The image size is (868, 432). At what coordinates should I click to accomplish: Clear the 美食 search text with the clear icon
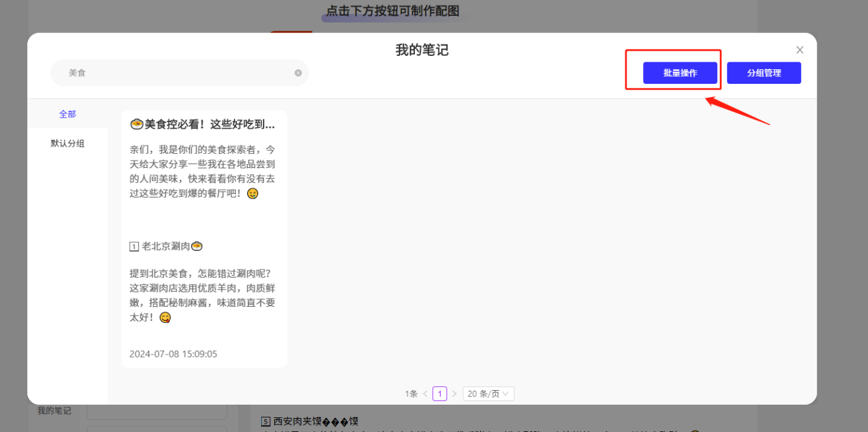pos(298,73)
